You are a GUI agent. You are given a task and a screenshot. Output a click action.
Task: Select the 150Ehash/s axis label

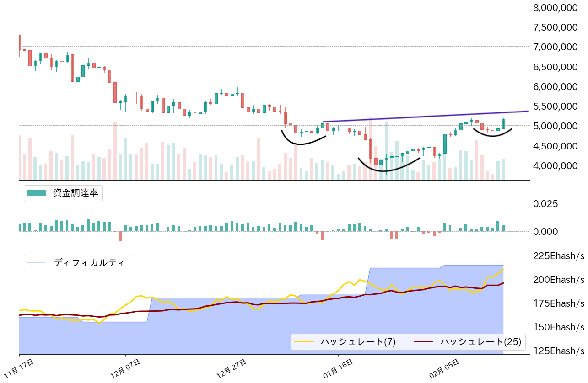[559, 327]
